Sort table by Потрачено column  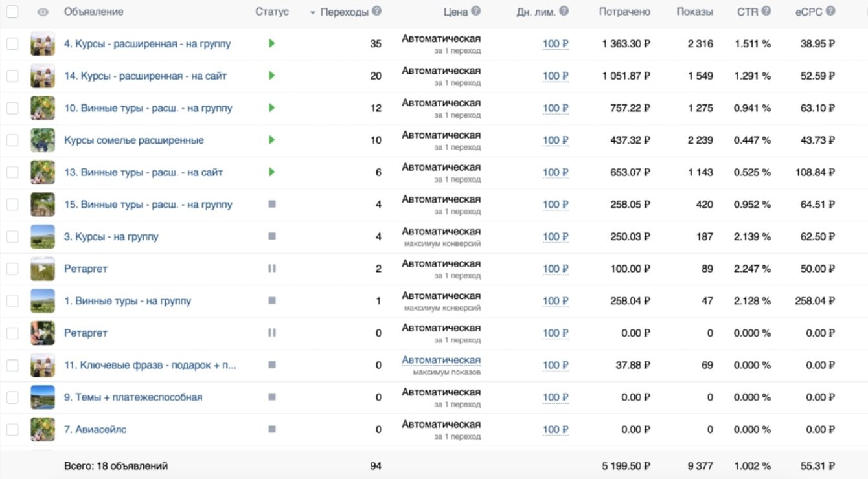click(624, 12)
